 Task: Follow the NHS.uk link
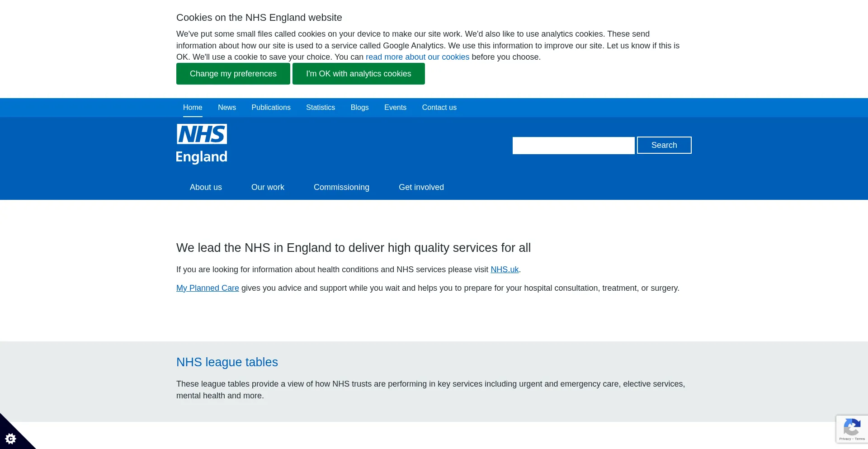(x=505, y=269)
